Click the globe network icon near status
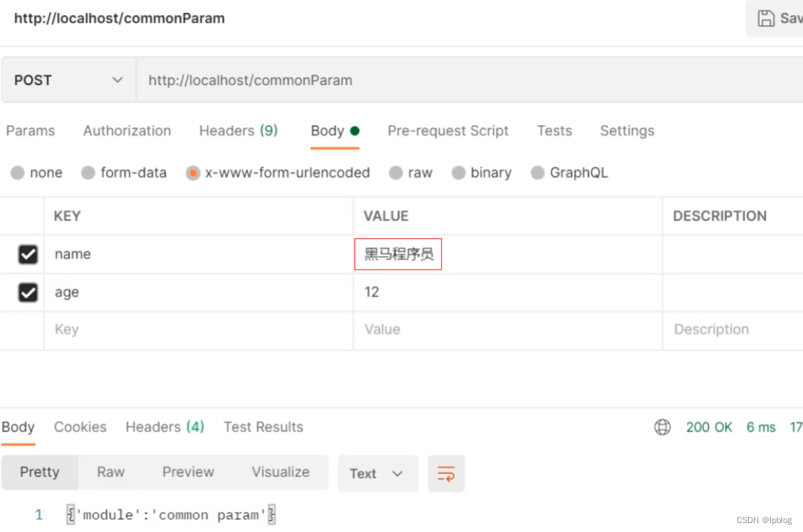Viewport: 803px width, 532px height. pyautogui.click(x=662, y=427)
